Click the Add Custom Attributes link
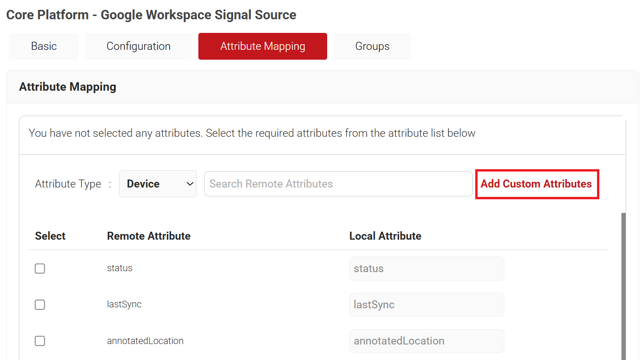Image resolution: width=644 pixels, height=360 pixels. (536, 184)
